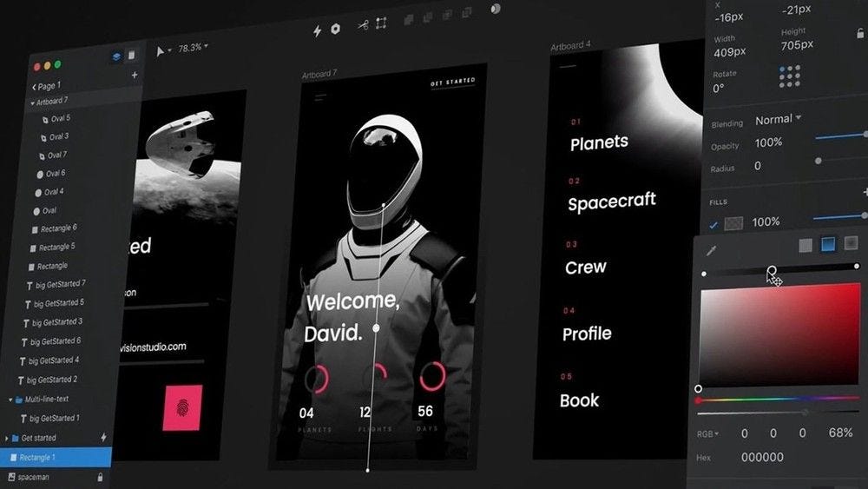Select the Artboard 4 label

coord(570,46)
